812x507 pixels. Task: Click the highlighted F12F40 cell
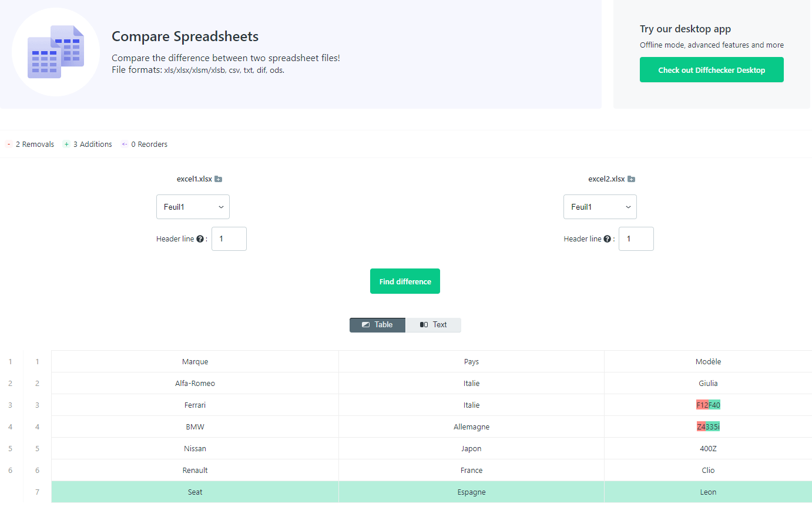pos(708,405)
